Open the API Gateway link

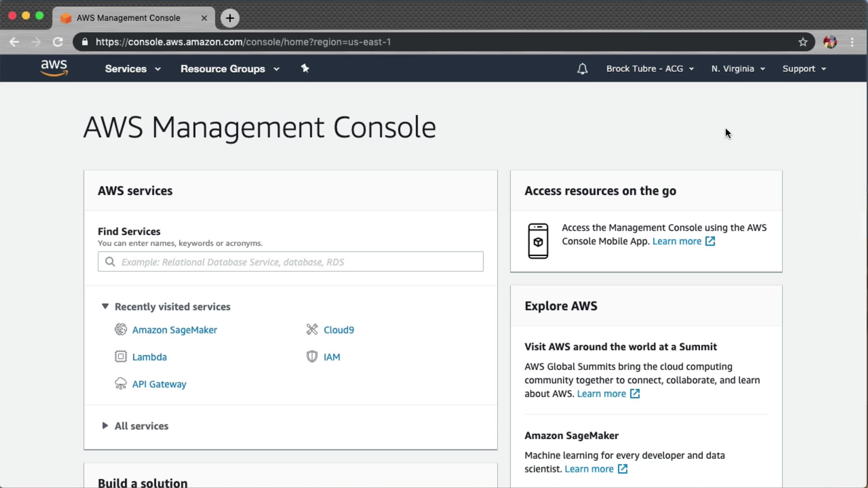(159, 384)
